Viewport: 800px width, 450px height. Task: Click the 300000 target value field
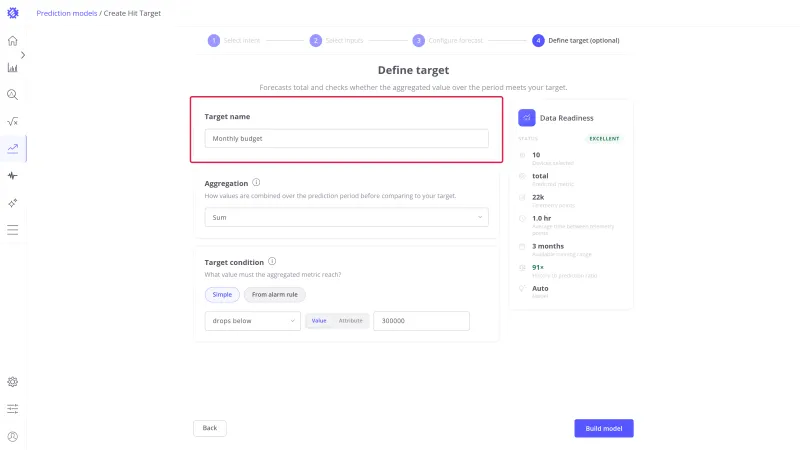pyautogui.click(x=421, y=321)
